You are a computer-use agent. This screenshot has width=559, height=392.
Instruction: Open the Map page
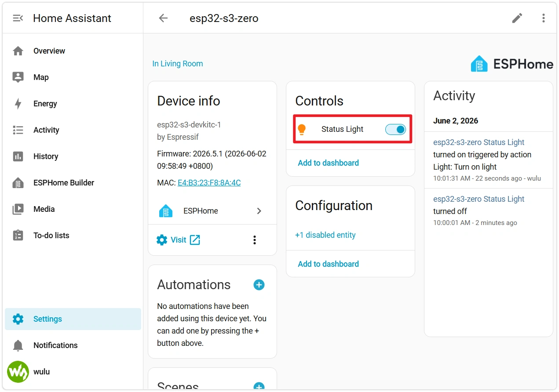click(x=73, y=77)
